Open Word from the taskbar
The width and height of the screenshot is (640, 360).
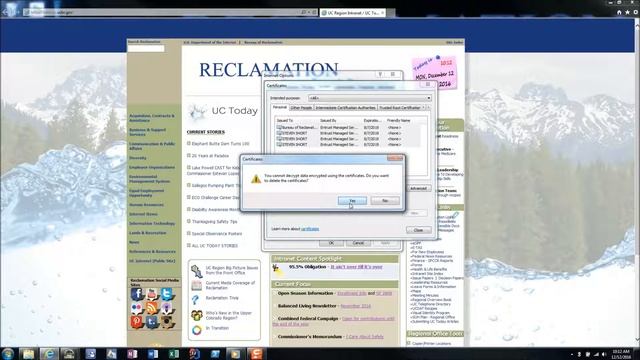pyautogui.click(x=153, y=354)
